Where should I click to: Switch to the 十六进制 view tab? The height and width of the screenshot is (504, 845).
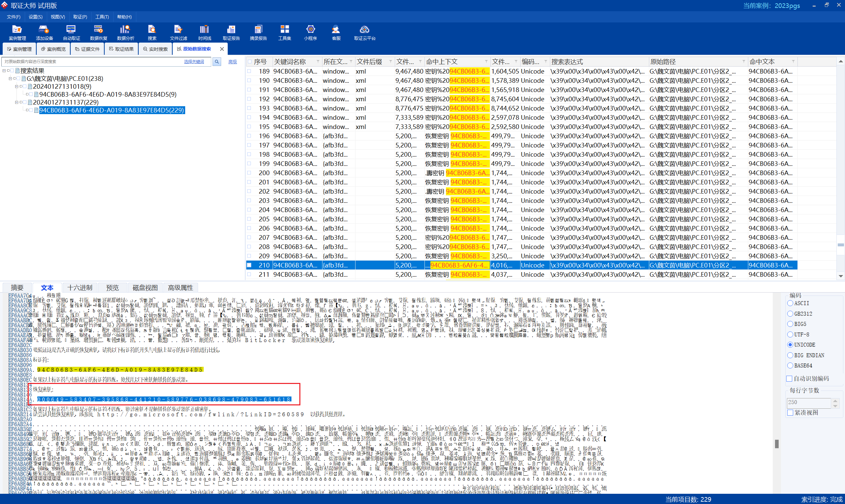tap(80, 288)
